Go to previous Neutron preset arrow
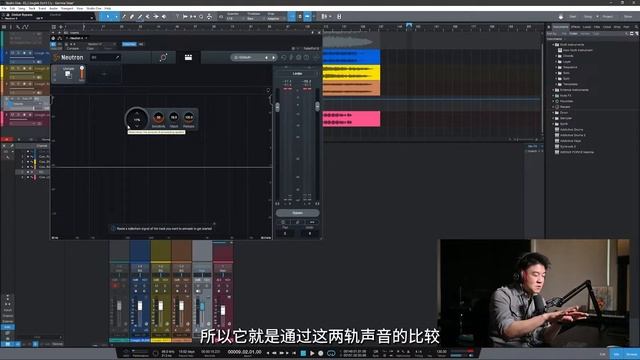This screenshot has width=640, height=360. (267, 58)
